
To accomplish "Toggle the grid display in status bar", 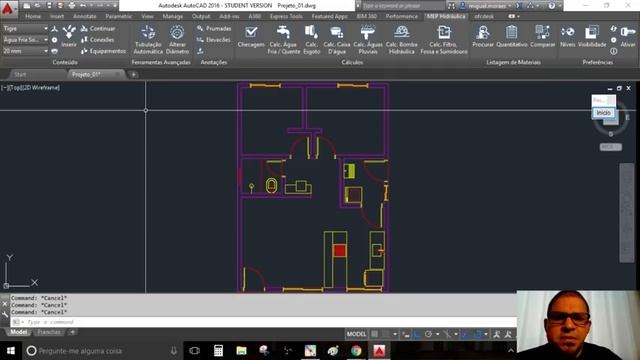I will click(375, 334).
